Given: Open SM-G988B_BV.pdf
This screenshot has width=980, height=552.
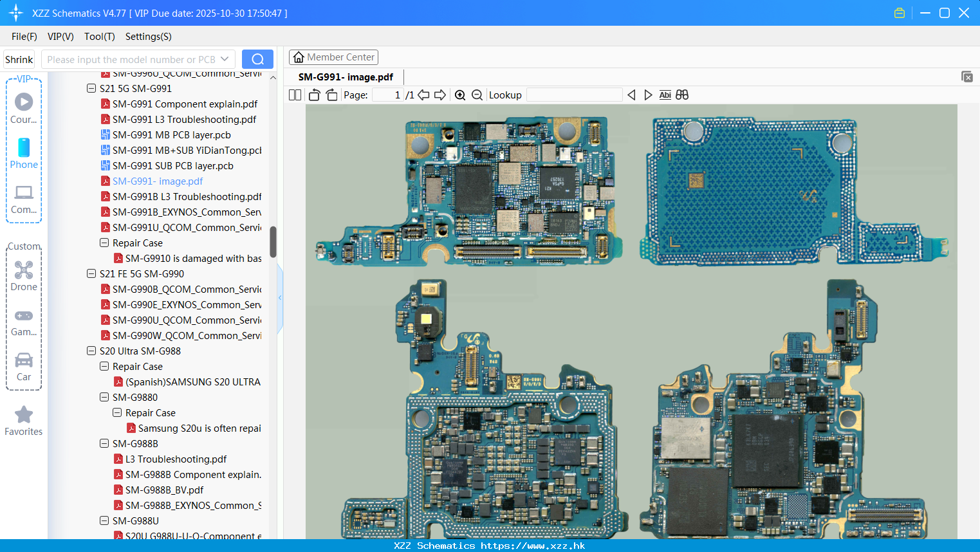Looking at the screenshot, I should (158, 490).
